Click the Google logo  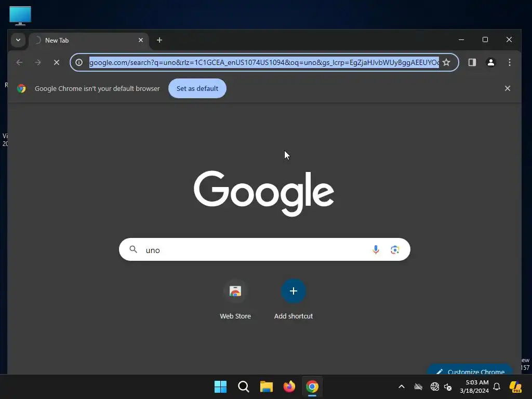coord(264,193)
